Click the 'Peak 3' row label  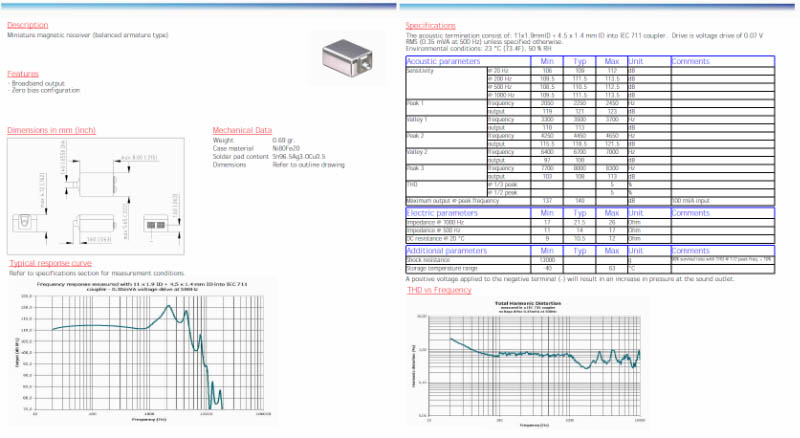coord(415,168)
